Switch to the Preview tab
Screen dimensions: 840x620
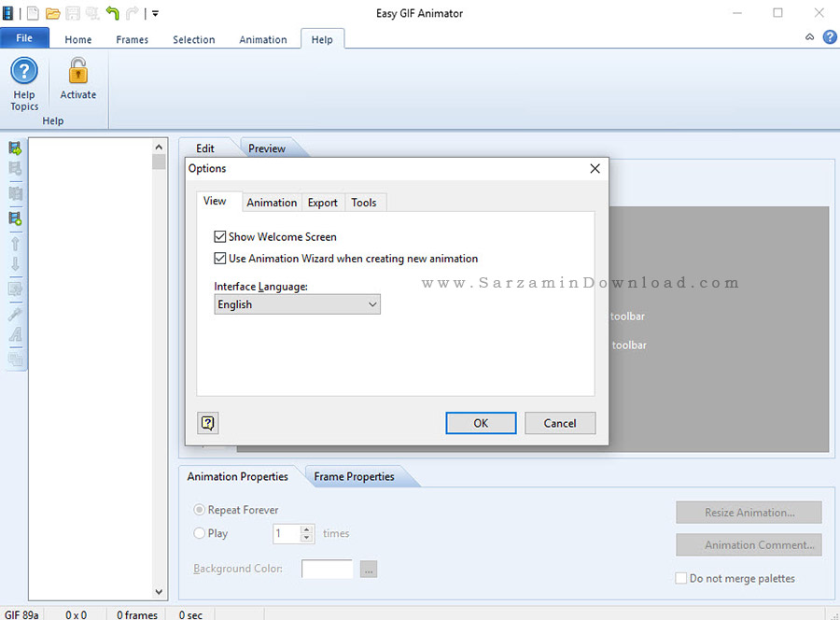pos(267,148)
